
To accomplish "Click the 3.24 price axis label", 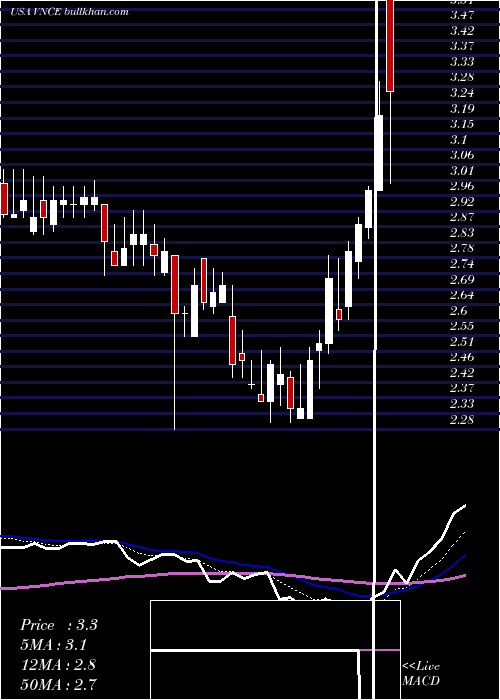I will [462, 93].
